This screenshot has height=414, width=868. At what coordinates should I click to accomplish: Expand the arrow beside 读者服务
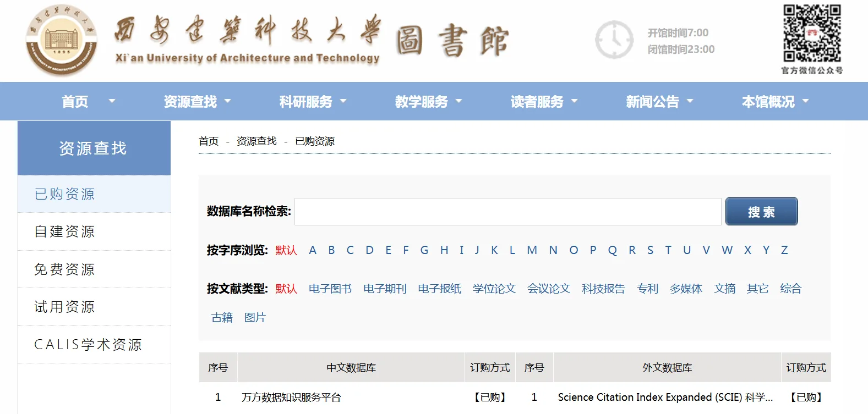coord(575,101)
